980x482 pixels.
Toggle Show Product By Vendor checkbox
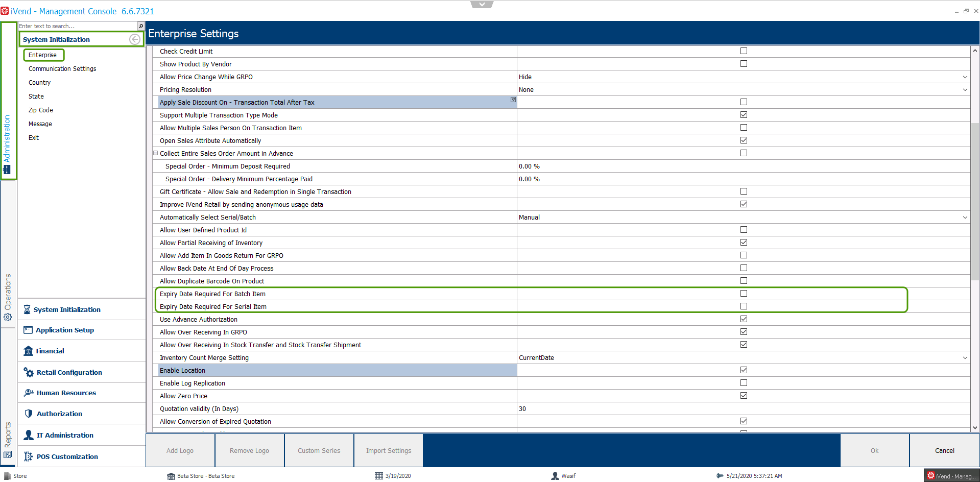tap(744, 64)
